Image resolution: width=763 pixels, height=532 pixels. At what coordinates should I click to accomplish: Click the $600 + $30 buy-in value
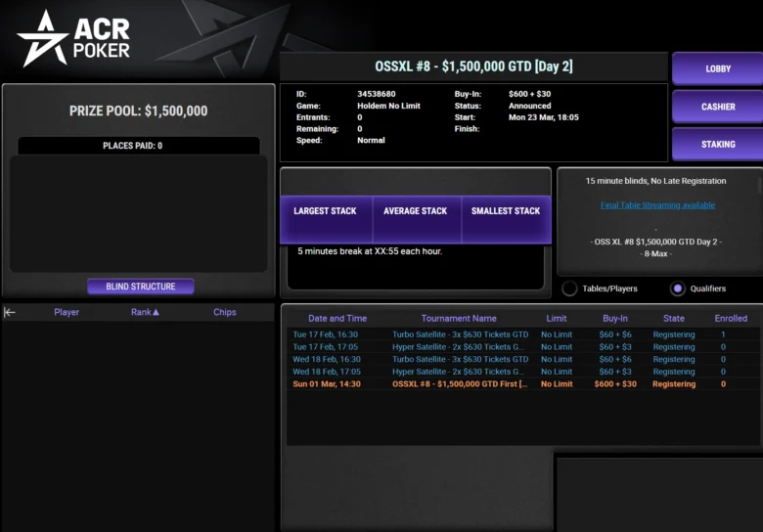(529, 94)
